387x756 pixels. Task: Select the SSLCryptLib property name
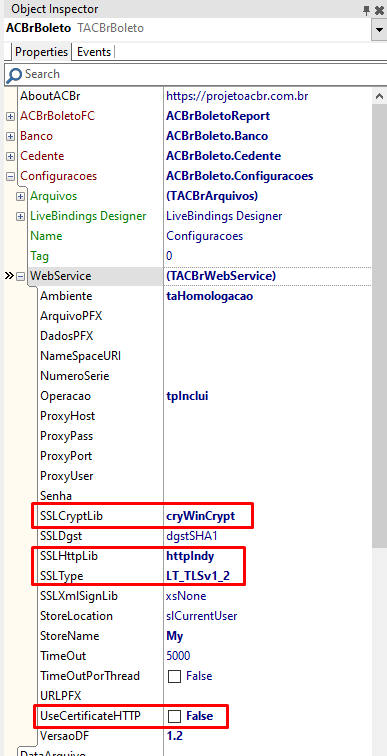point(72,516)
